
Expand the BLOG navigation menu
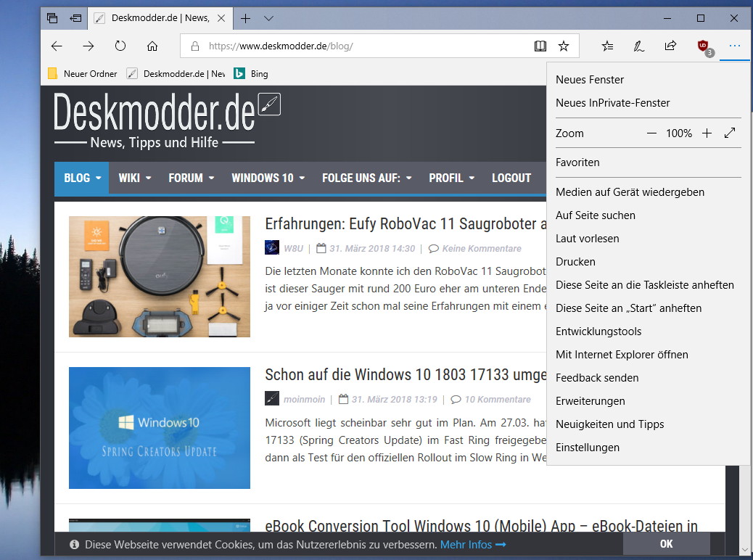click(x=82, y=178)
